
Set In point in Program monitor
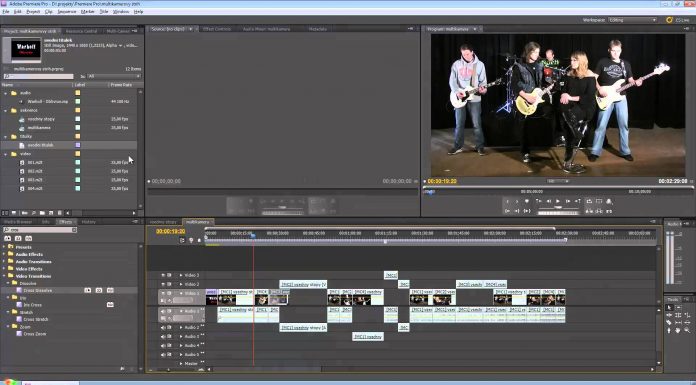click(x=507, y=201)
